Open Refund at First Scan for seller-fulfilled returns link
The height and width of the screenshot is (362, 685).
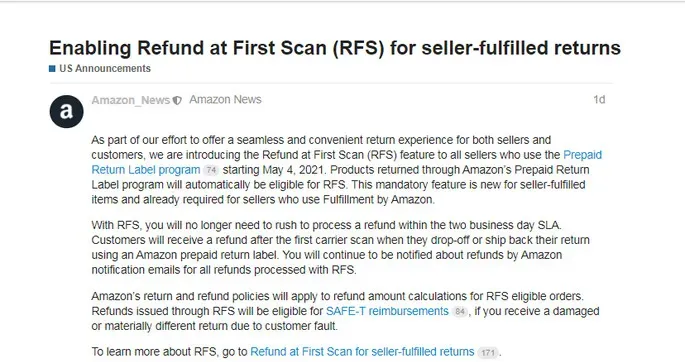(362, 352)
